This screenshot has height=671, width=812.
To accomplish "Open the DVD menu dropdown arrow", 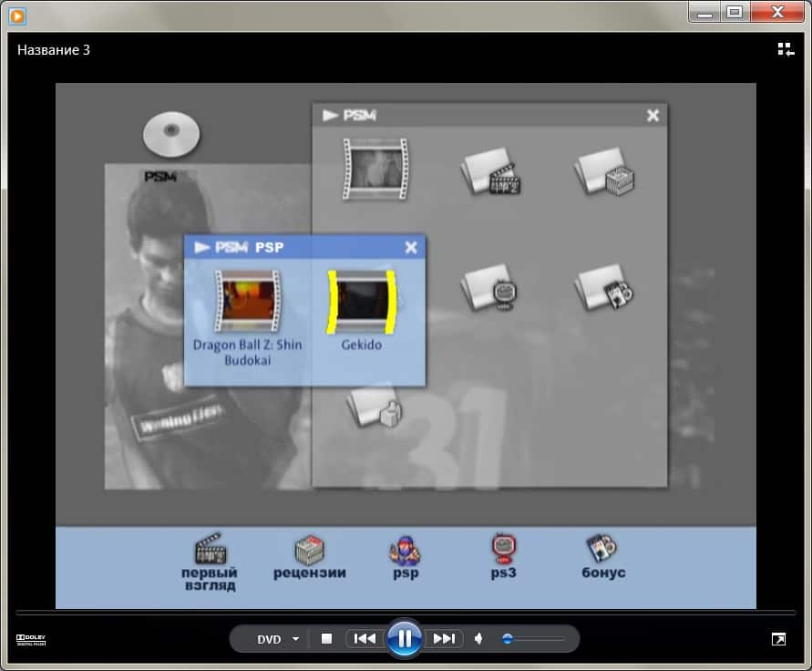I will click(295, 639).
